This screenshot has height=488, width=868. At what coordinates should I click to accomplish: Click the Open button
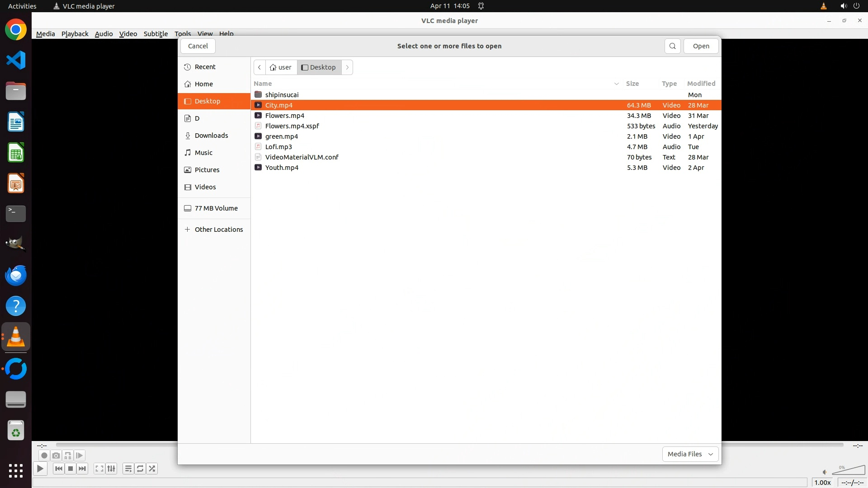701,46
